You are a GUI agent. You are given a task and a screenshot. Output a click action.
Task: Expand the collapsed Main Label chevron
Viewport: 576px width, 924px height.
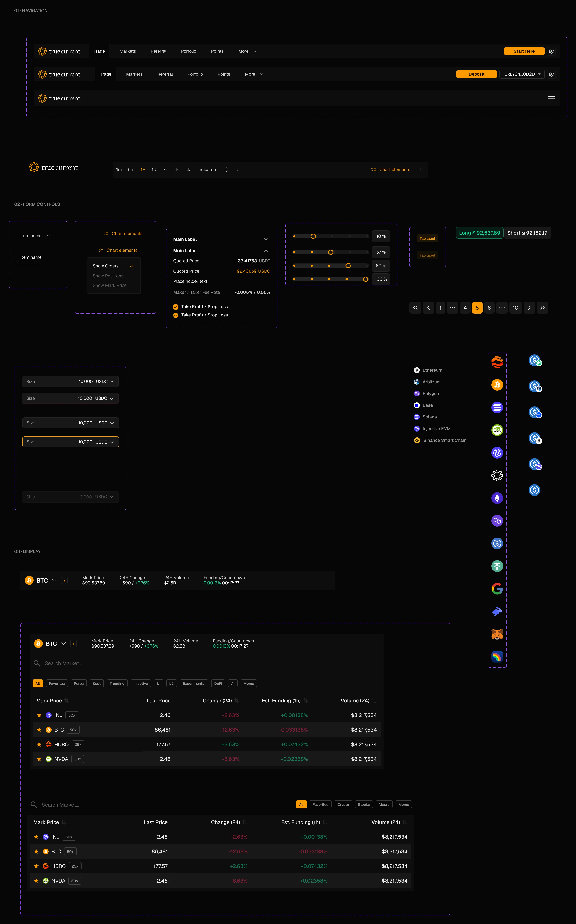(x=266, y=239)
